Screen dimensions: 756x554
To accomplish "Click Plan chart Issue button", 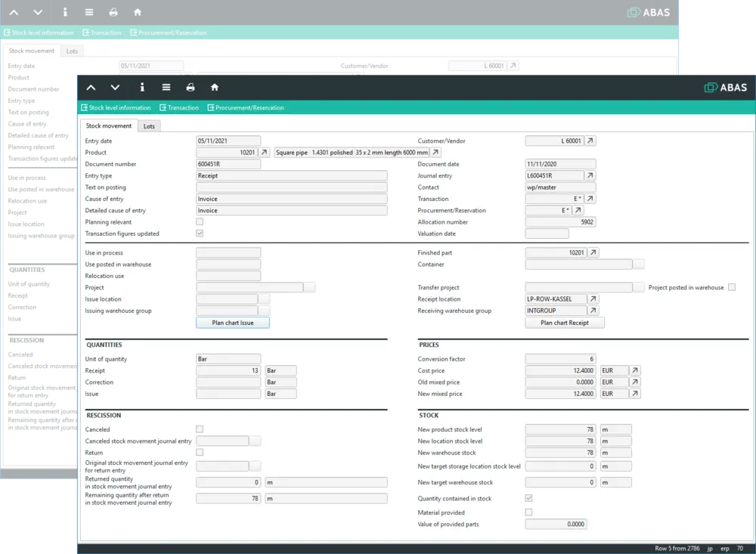I will 233,323.
